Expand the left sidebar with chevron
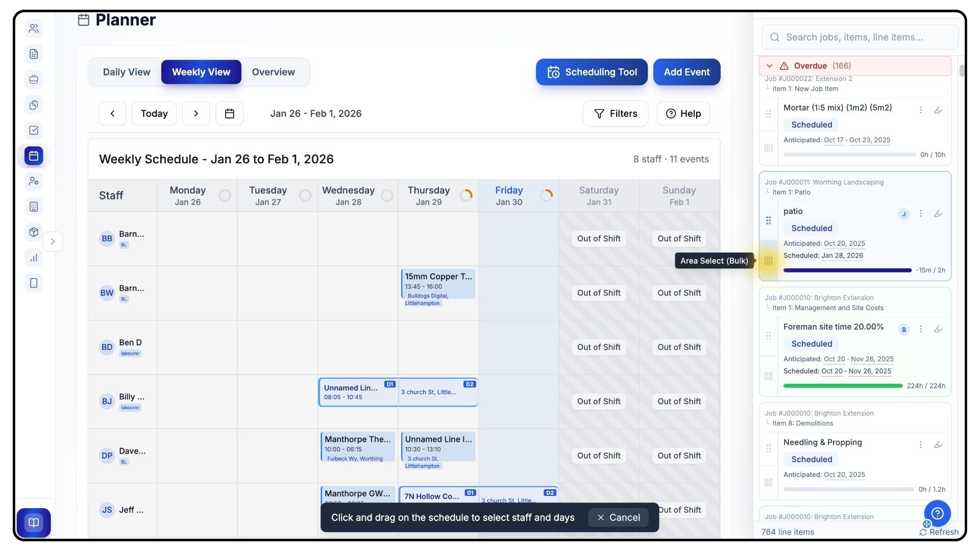980x551 pixels. 53,241
